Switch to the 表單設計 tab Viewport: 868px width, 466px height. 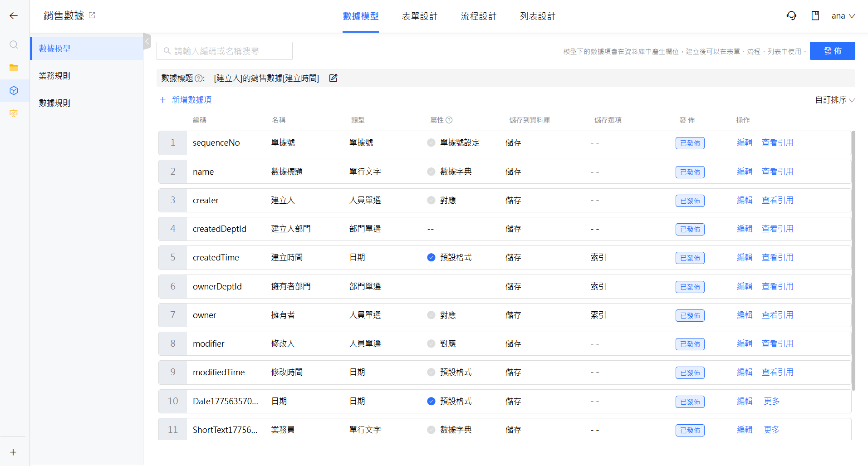coord(419,16)
